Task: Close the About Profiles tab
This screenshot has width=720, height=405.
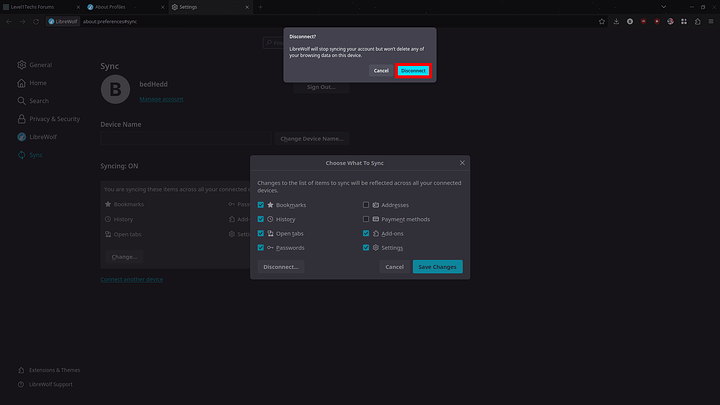Action: pyautogui.click(x=162, y=7)
